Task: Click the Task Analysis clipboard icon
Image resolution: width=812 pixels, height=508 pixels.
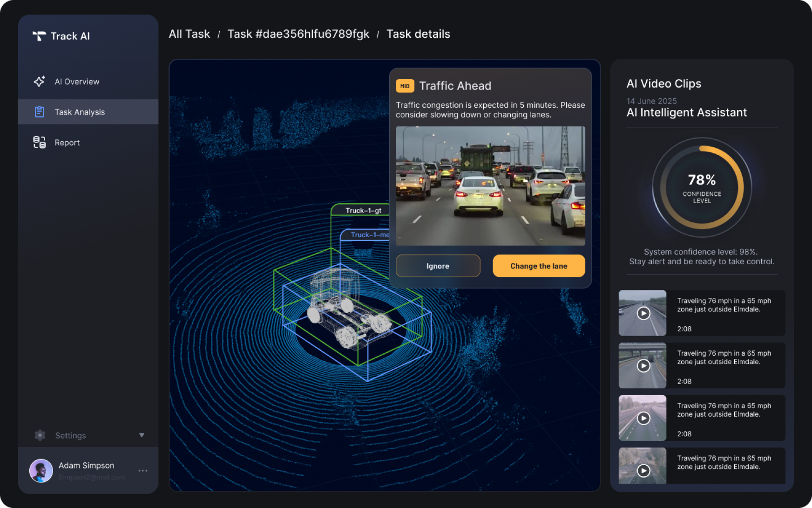Action: (40, 112)
